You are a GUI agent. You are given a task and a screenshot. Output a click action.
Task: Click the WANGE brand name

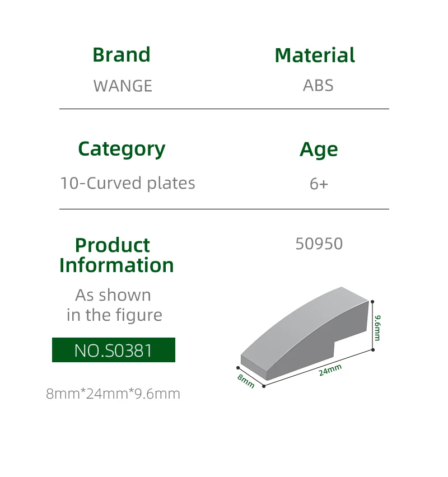click(123, 86)
